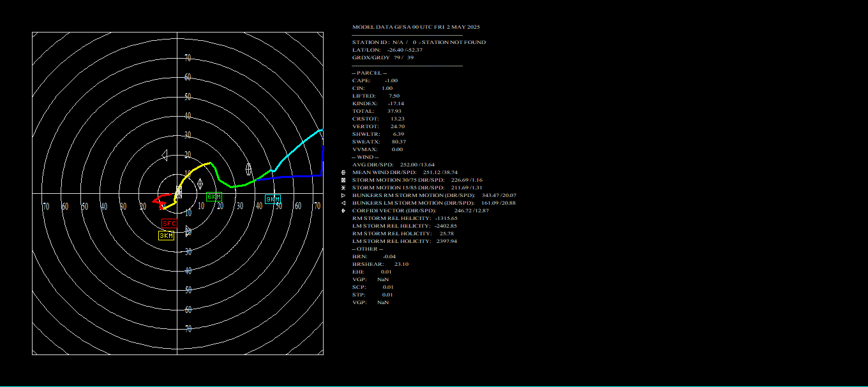Click the 'TOTAL: 37.93' row
The image size is (868, 387).
(377, 111)
